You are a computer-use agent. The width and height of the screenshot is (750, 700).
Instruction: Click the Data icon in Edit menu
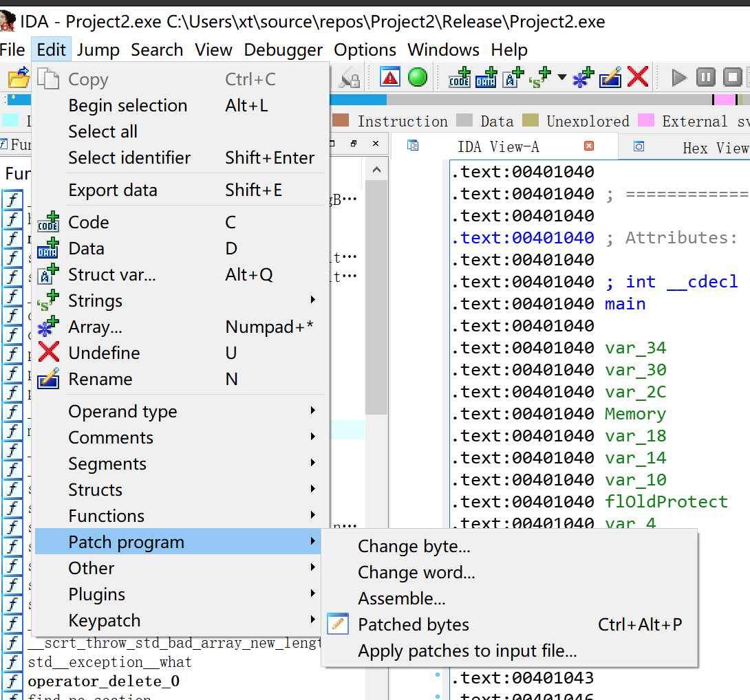tap(48, 248)
